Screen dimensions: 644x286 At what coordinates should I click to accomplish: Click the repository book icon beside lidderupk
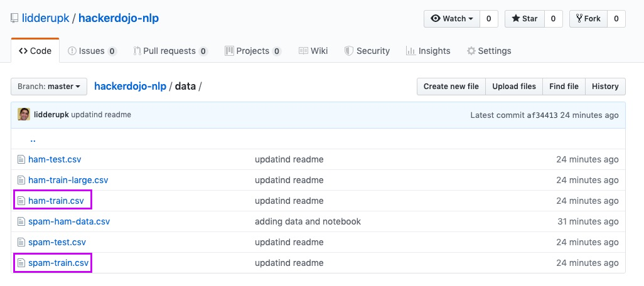15,18
